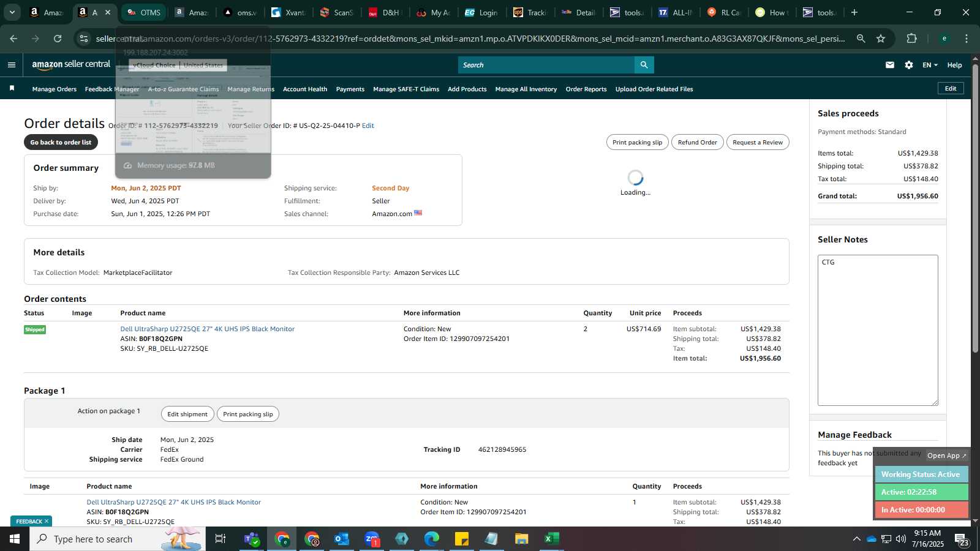Open the browser extensions puzzle icon
Image resolution: width=980 pixels, height=551 pixels.
pyautogui.click(x=911, y=39)
